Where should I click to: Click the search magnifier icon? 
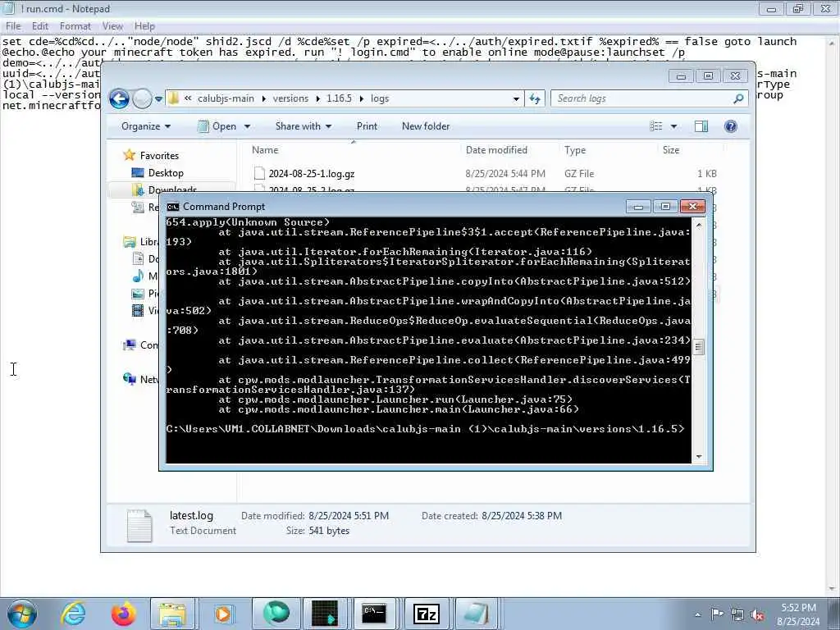738,98
